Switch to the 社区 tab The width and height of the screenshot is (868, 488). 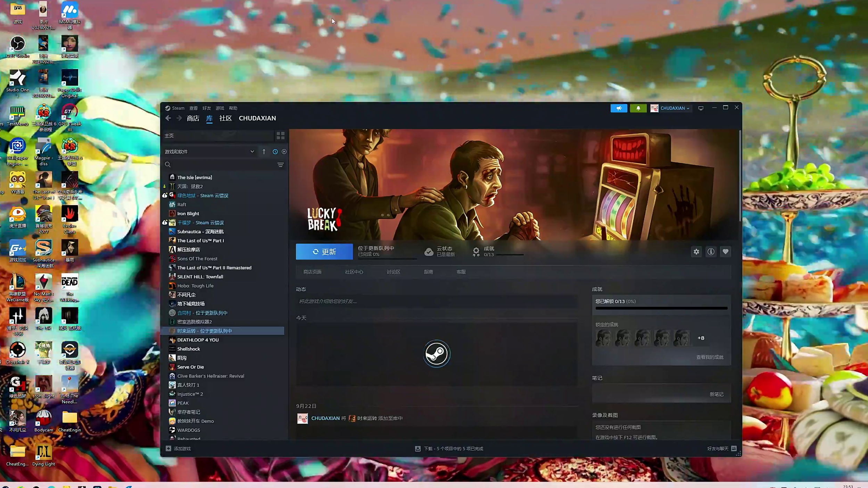click(x=225, y=118)
